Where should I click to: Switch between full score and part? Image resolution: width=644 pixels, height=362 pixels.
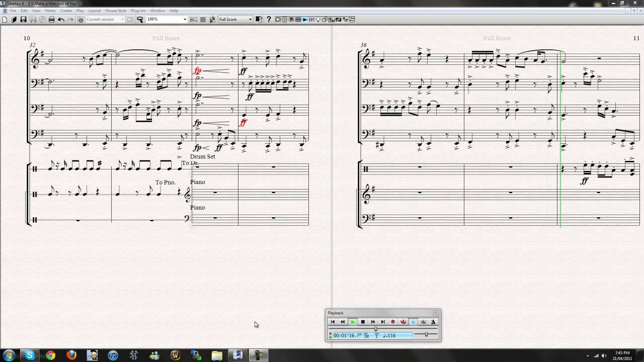tap(259, 20)
